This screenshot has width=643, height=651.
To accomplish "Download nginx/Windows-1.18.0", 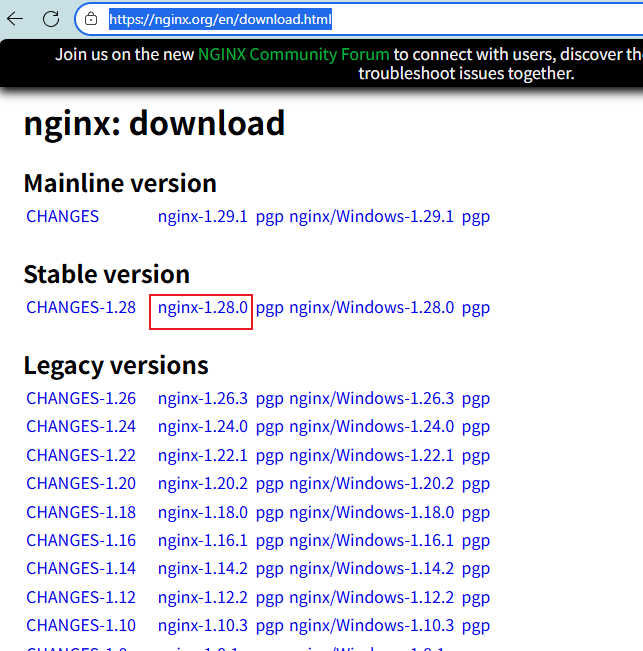I will pos(372,512).
